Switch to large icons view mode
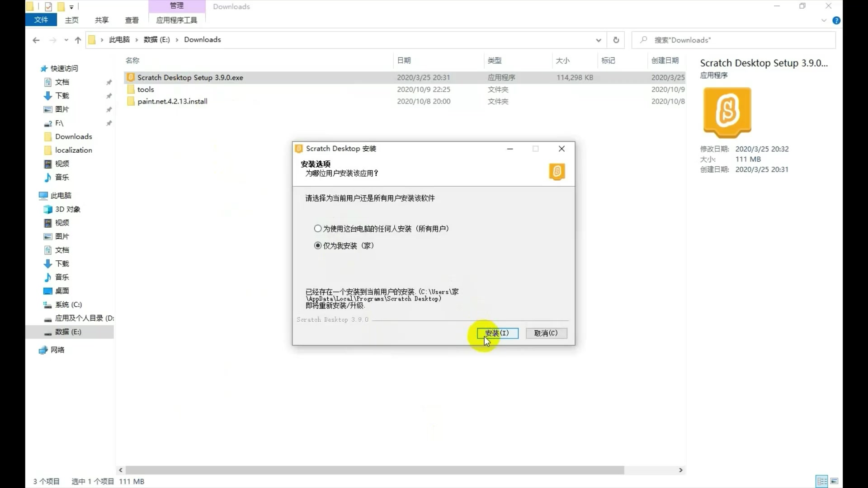 coord(835,481)
